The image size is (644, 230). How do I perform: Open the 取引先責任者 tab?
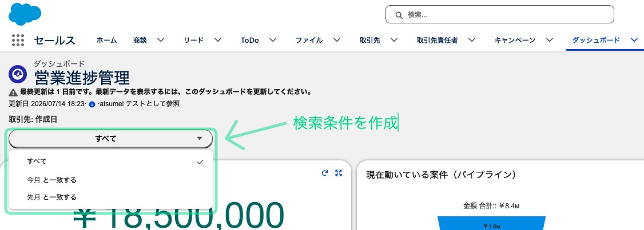[437, 40]
